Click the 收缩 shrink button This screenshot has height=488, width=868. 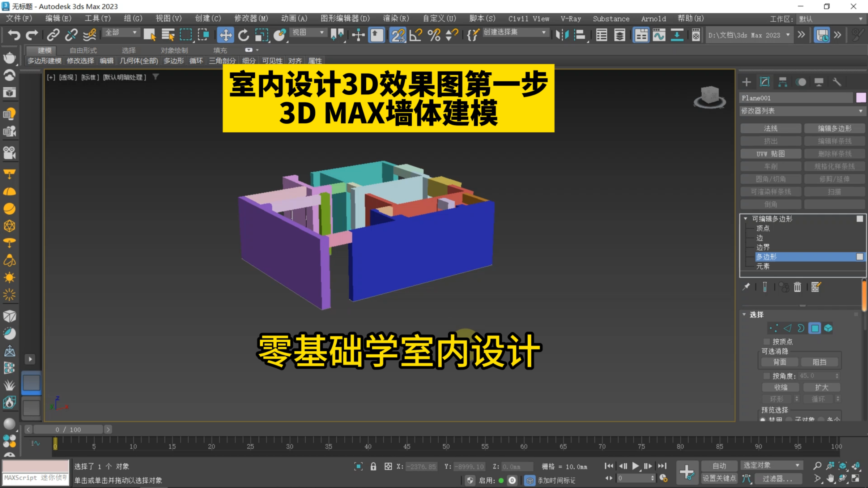[781, 388]
